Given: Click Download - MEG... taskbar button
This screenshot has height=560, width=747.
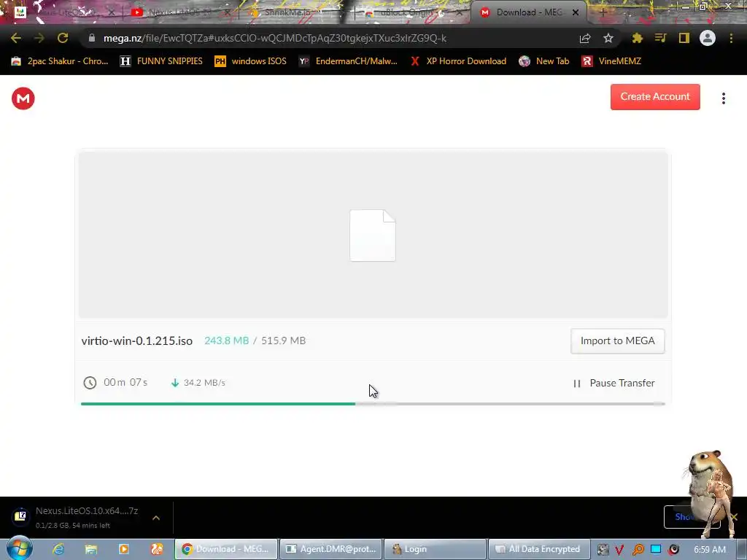Looking at the screenshot, I should [226, 549].
